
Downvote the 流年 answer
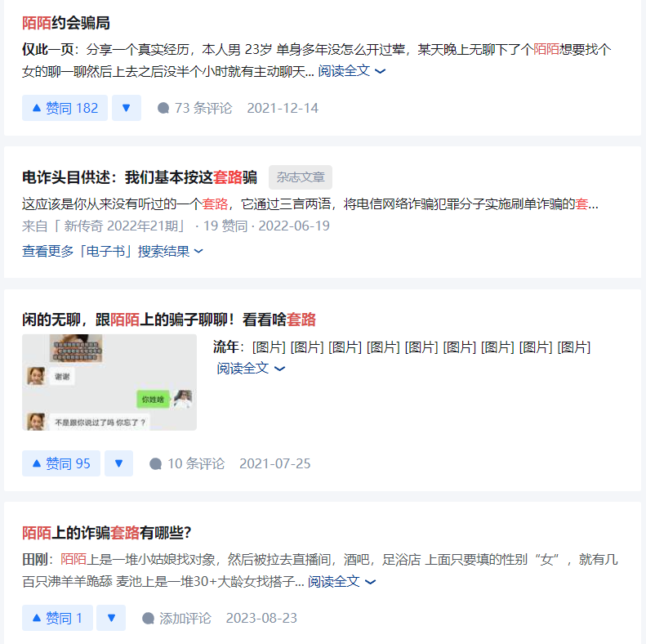click(x=118, y=463)
